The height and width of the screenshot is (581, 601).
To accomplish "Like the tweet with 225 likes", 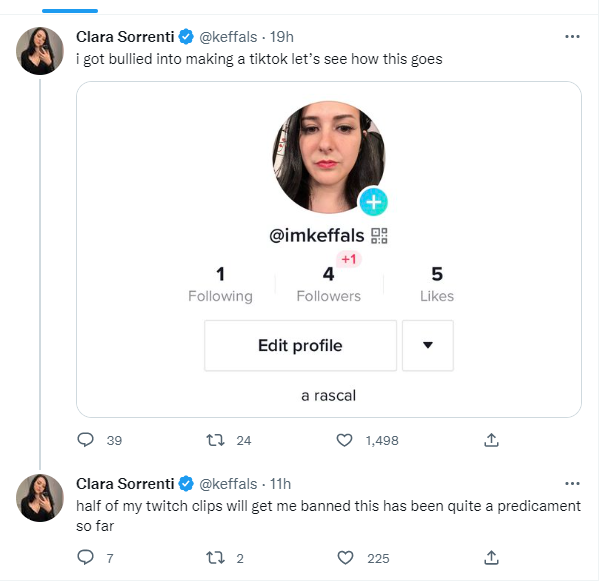I will [x=345, y=558].
